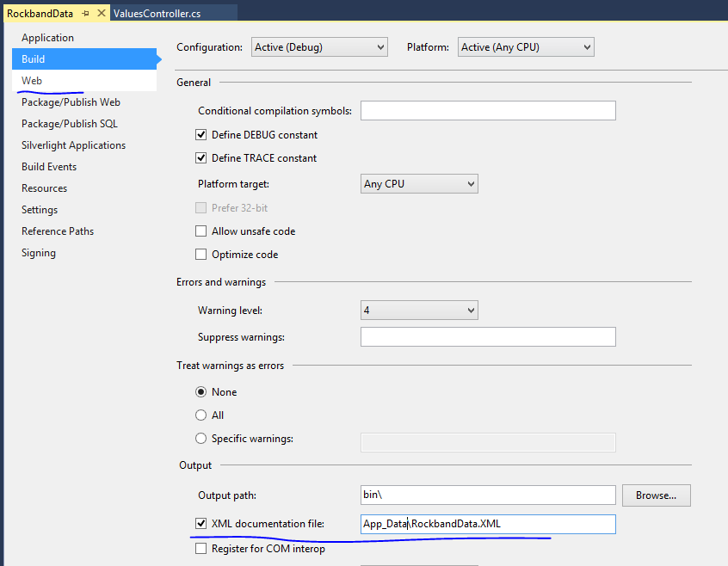This screenshot has height=566, width=728.
Task: Enable Allow unsafe code
Action: click(x=201, y=231)
